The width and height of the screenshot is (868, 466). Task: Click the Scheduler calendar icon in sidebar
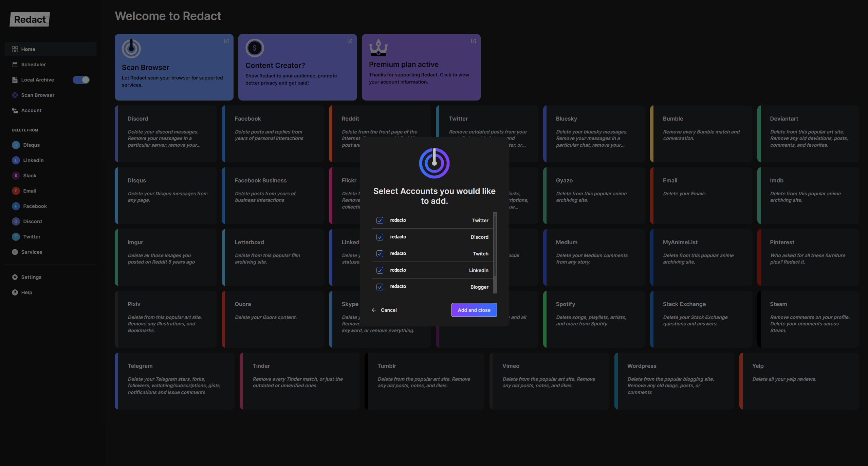tap(15, 65)
